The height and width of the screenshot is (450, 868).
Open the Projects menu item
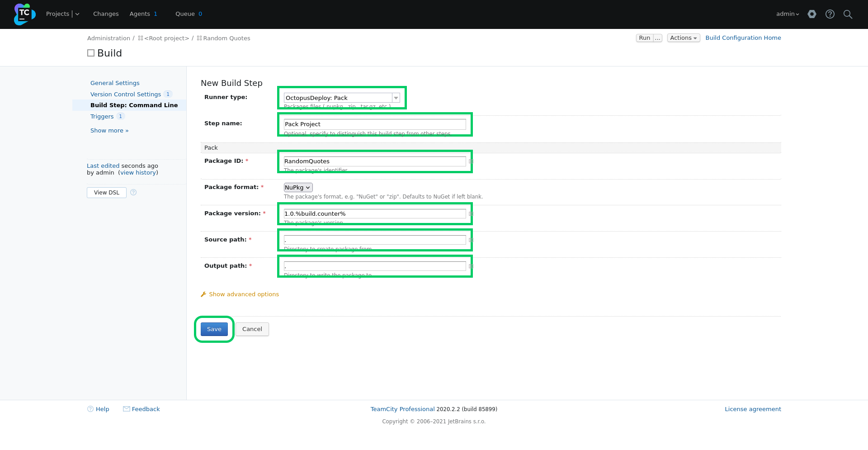57,14
